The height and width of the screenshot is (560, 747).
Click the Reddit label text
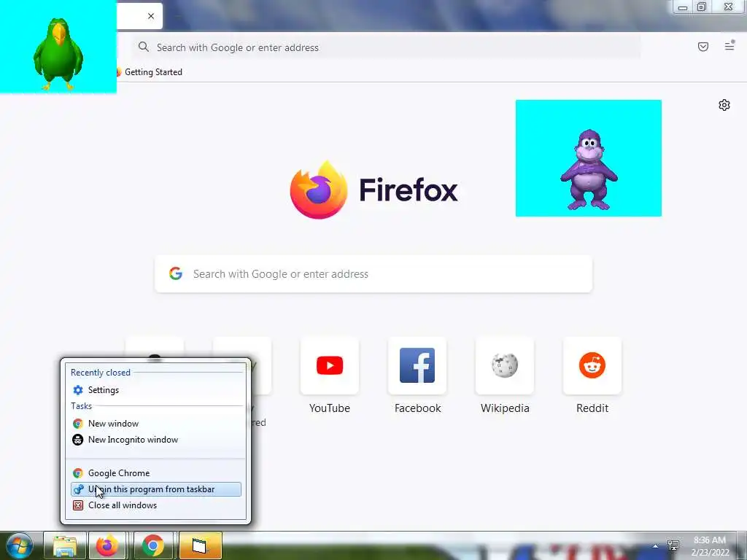(592, 408)
